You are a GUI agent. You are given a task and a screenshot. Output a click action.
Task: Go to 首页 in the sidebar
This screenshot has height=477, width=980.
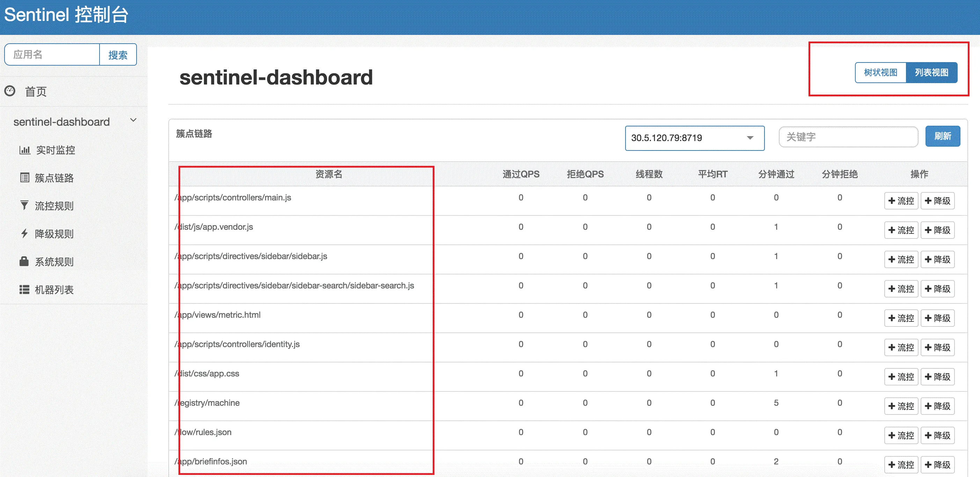(36, 91)
